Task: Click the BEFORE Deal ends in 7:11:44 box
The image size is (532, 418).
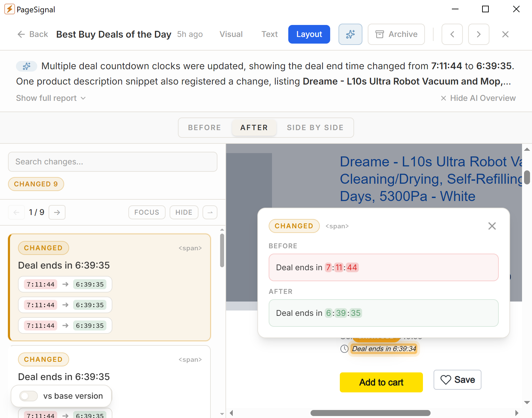Action: point(384,268)
